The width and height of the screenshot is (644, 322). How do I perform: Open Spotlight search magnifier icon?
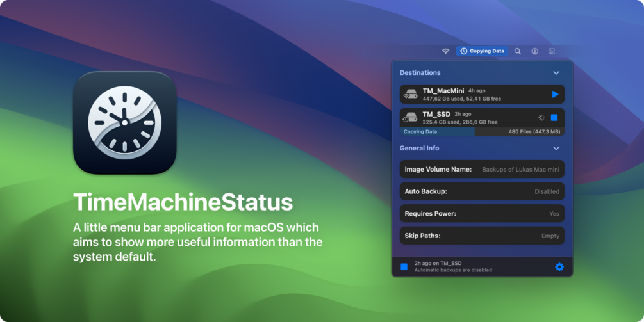(x=518, y=51)
